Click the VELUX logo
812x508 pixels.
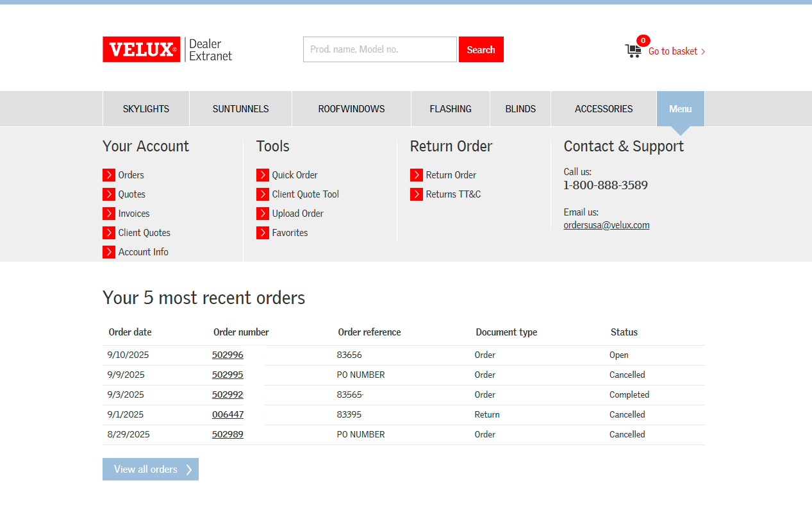[141, 49]
